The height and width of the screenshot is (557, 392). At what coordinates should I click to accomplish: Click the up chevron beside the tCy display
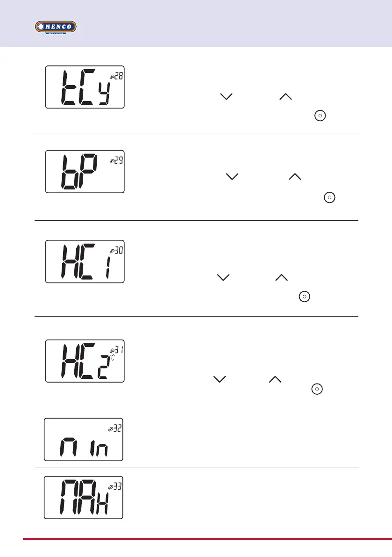[x=285, y=97]
